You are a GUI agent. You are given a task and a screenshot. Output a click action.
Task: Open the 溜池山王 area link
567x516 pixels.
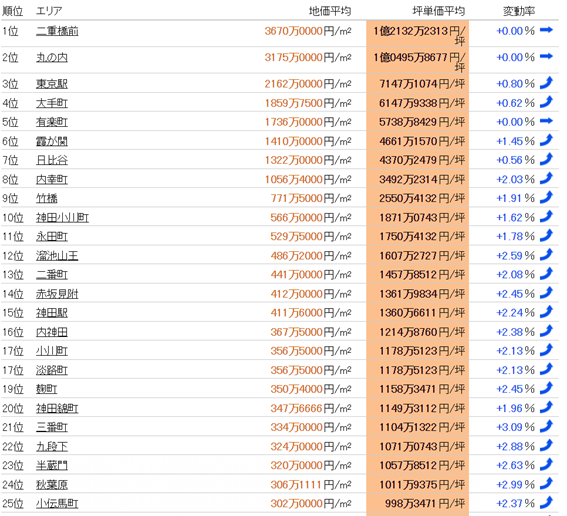57,256
